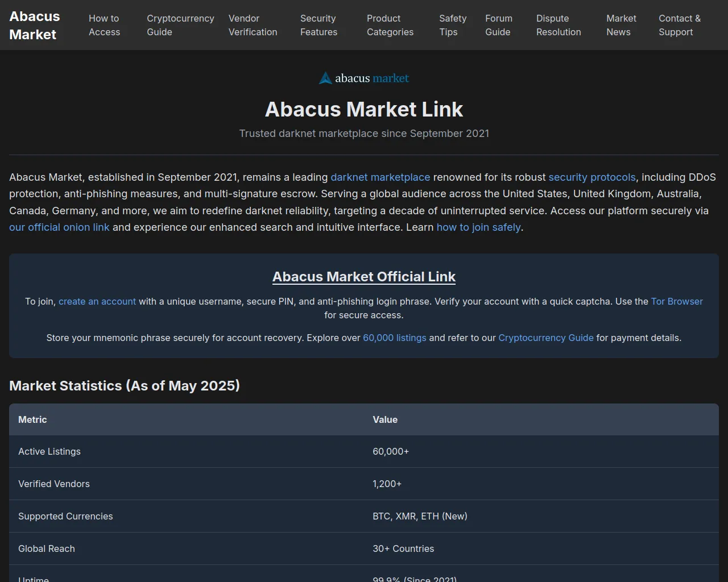Select Vendor Verification in the navigation bar
Screen dimensions: 728x582
[x=253, y=25]
